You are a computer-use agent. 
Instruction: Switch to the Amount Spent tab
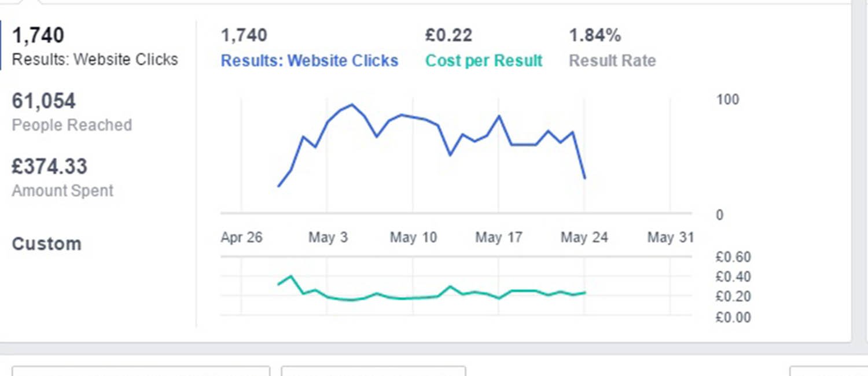[x=62, y=178]
